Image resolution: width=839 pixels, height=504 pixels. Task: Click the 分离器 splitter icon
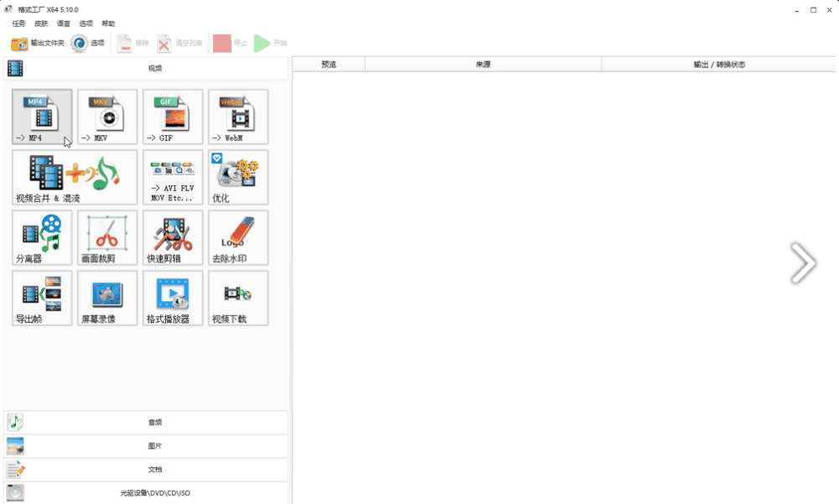point(42,237)
